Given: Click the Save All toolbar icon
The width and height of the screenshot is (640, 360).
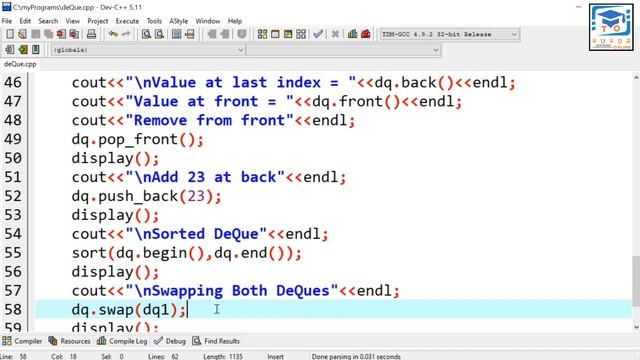Looking at the screenshot, I should 48,34.
